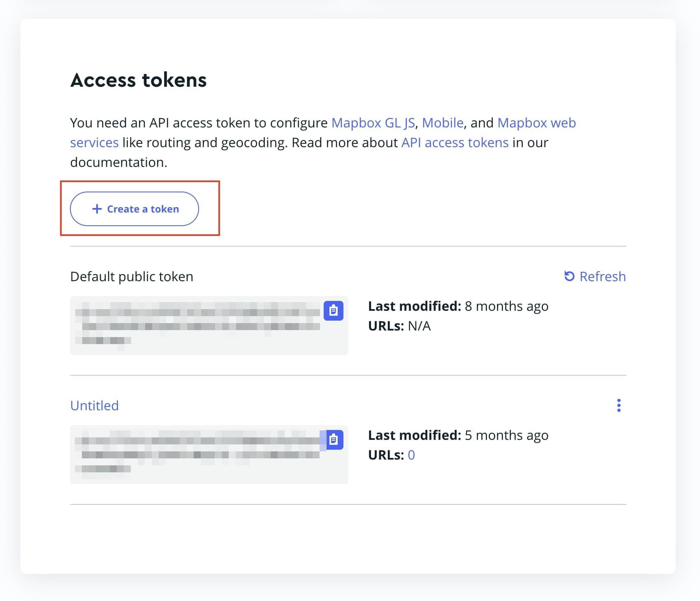
Task: Click the Default public token label
Action: click(x=132, y=277)
